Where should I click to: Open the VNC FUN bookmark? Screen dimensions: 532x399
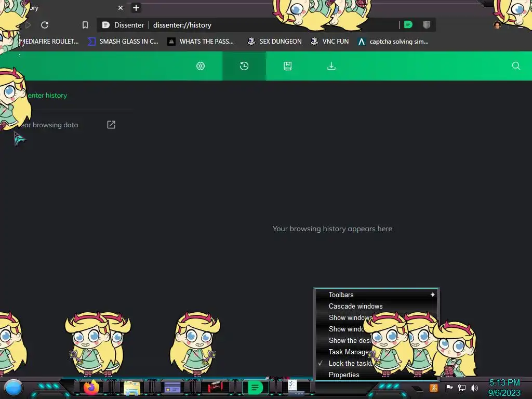click(330, 42)
